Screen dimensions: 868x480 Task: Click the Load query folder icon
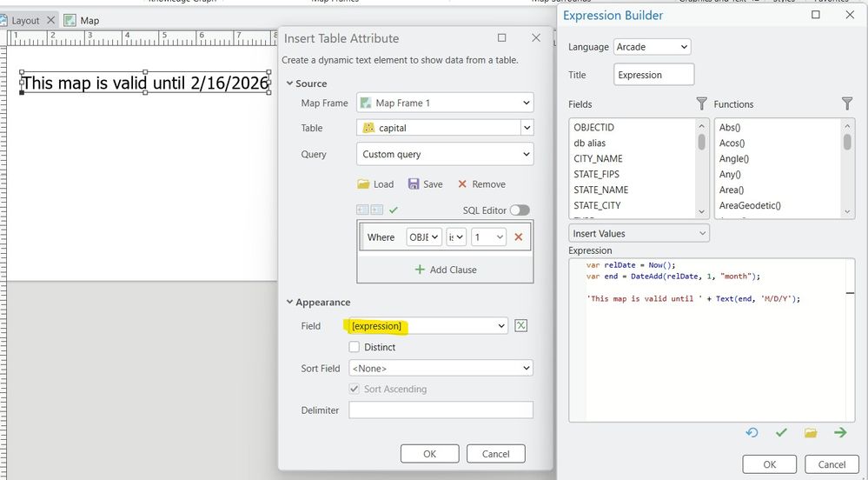click(x=363, y=184)
